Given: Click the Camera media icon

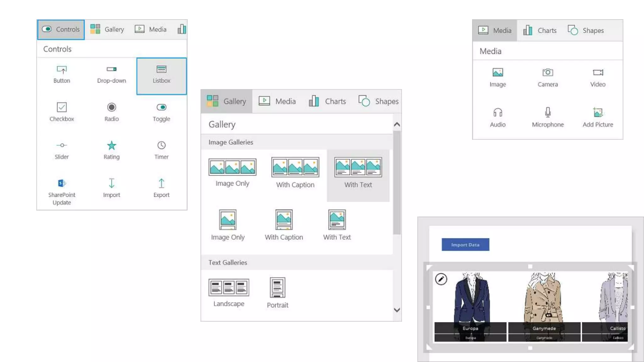Looking at the screenshot, I should [x=547, y=77].
